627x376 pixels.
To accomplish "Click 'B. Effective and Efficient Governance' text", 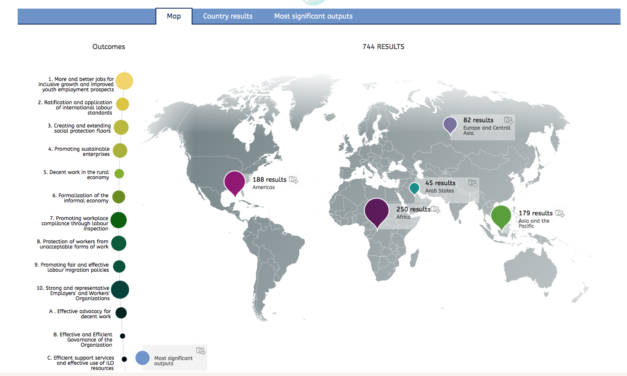I will tap(83, 339).
